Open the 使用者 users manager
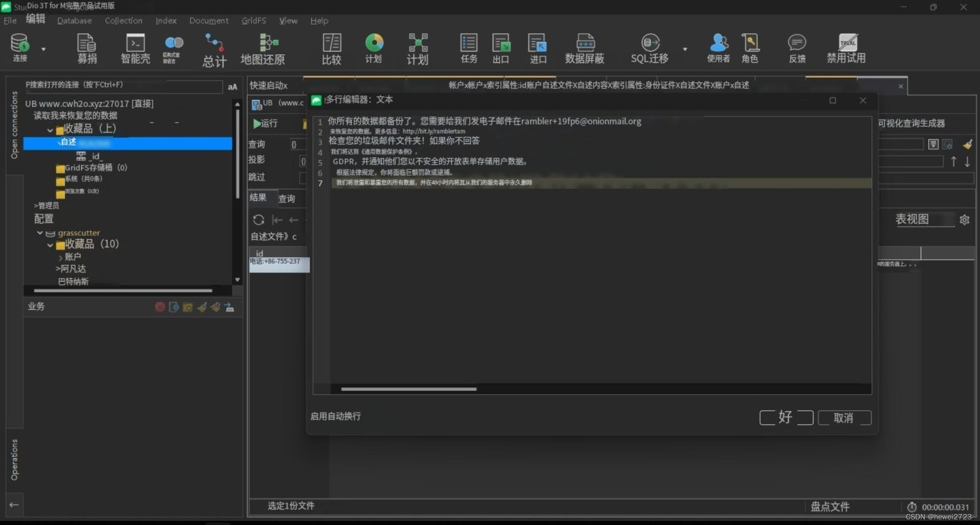Image resolution: width=980 pixels, height=525 pixels. pyautogui.click(x=718, y=48)
